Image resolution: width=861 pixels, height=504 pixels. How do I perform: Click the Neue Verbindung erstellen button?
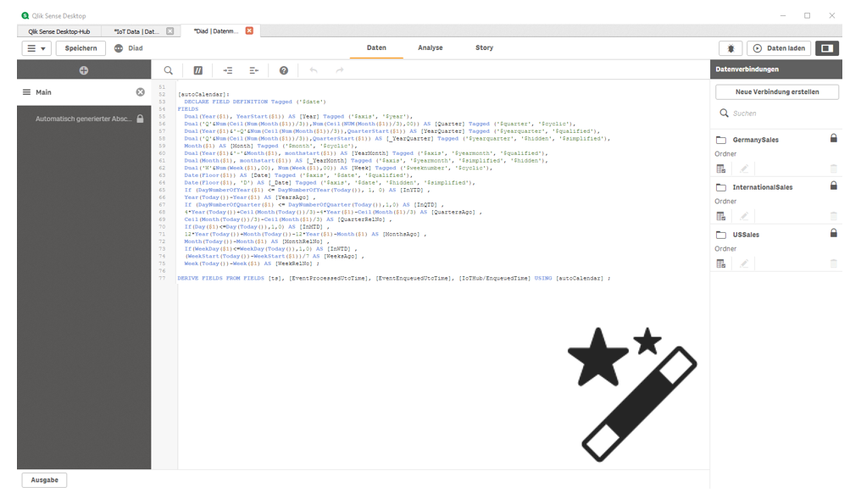pyautogui.click(x=777, y=91)
